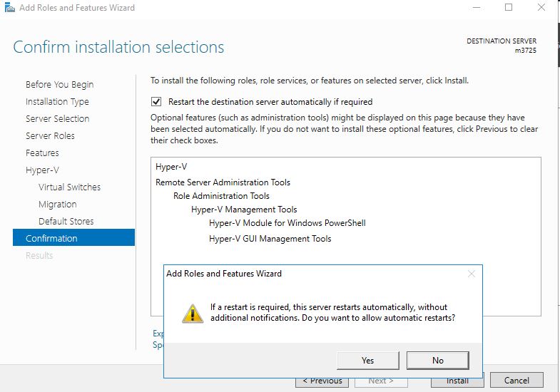Open Server Roles step
Image resolution: width=560 pixels, height=392 pixels.
(50, 136)
